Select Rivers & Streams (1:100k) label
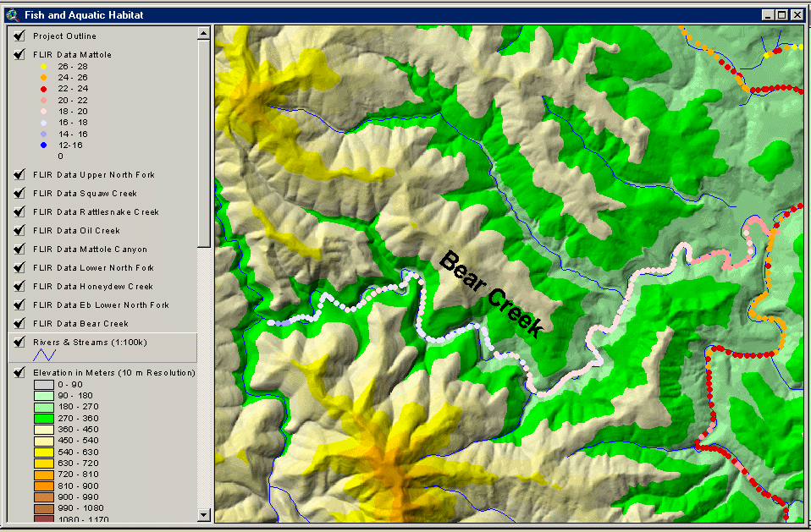811x532 pixels. tap(90, 343)
